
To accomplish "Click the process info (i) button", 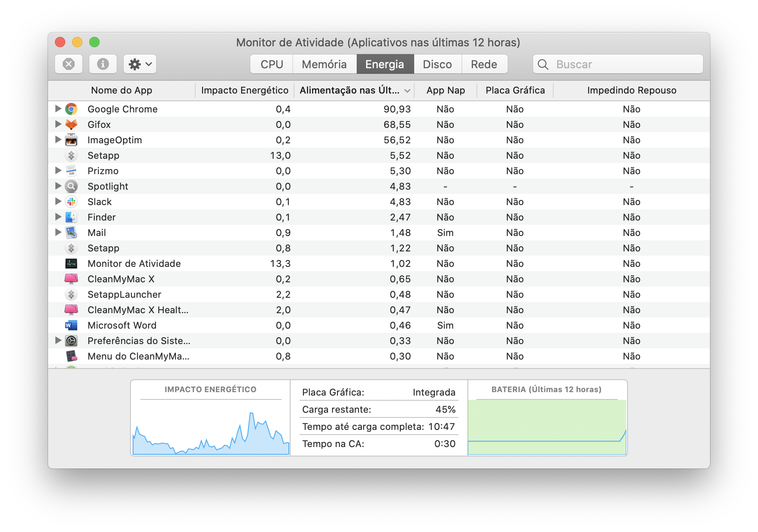I will (103, 64).
